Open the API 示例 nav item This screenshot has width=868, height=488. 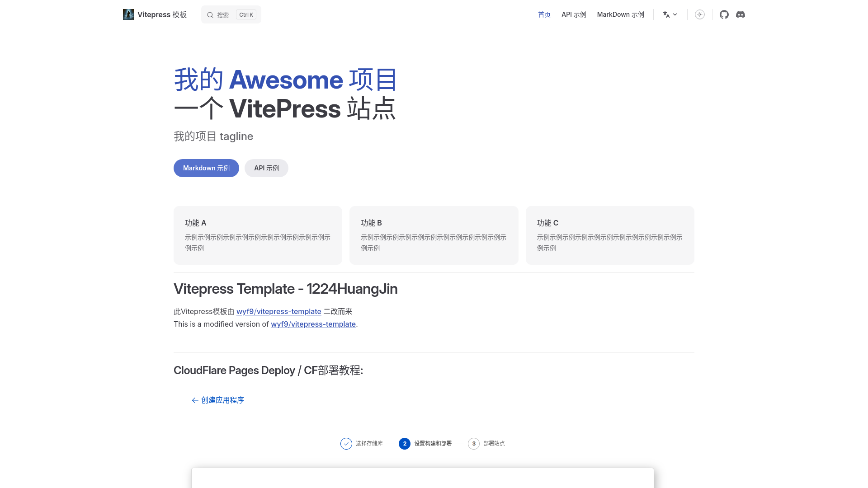click(574, 14)
